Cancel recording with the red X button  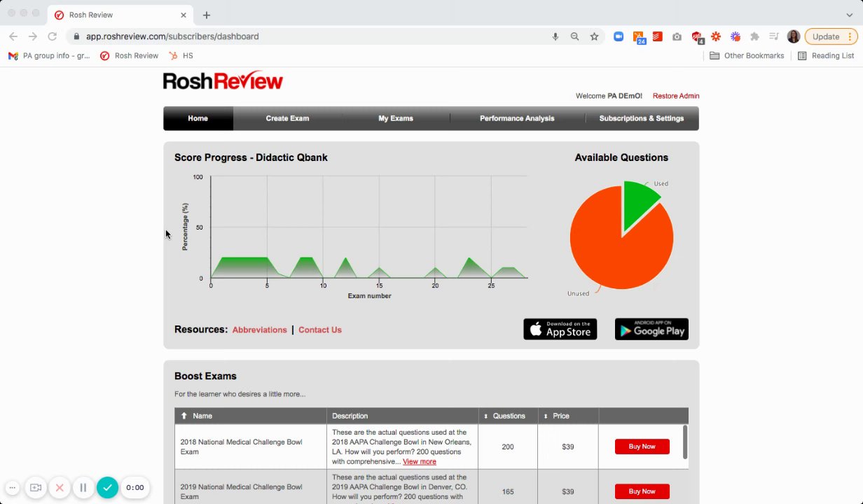coord(60,487)
